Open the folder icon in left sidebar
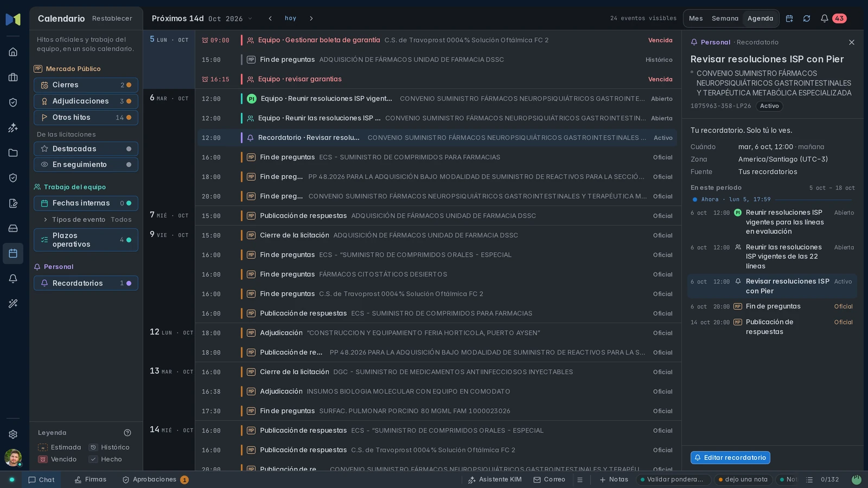 coord(13,153)
